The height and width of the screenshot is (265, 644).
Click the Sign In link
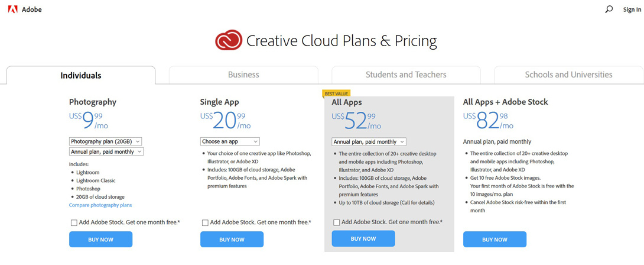click(x=632, y=9)
